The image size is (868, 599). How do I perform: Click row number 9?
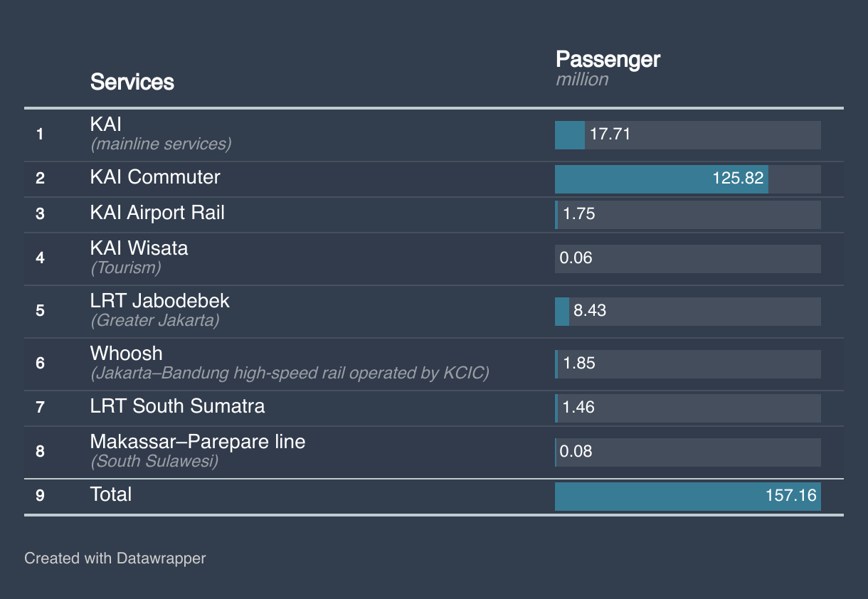(x=40, y=495)
